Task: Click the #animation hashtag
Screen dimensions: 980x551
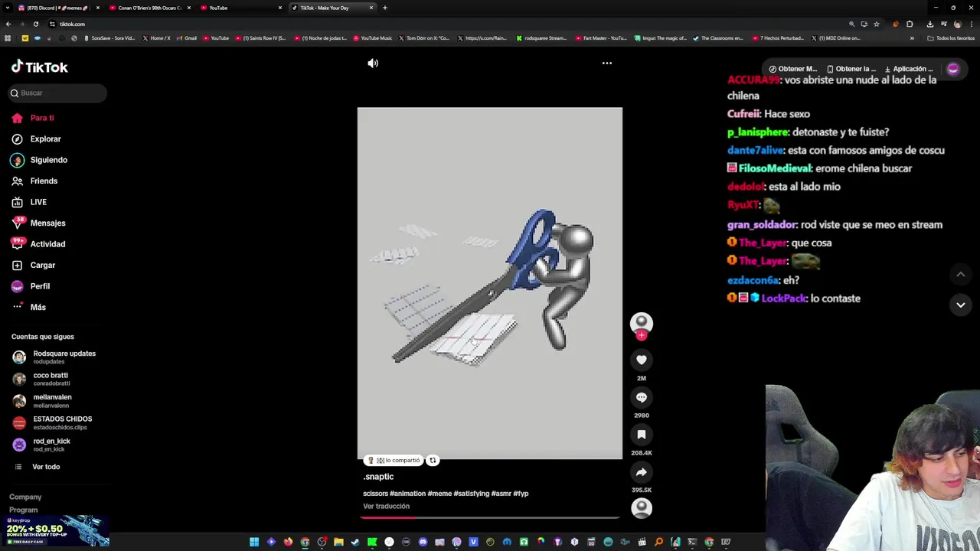Action: click(x=407, y=494)
